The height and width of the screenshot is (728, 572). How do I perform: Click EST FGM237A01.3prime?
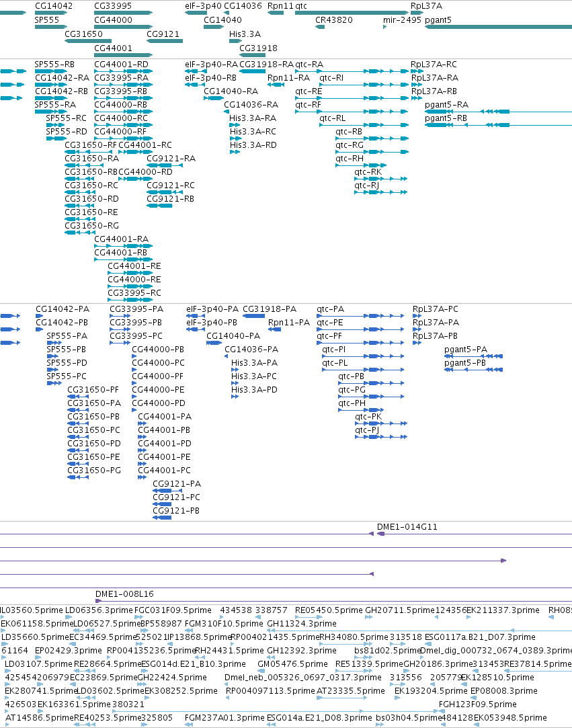point(224,718)
